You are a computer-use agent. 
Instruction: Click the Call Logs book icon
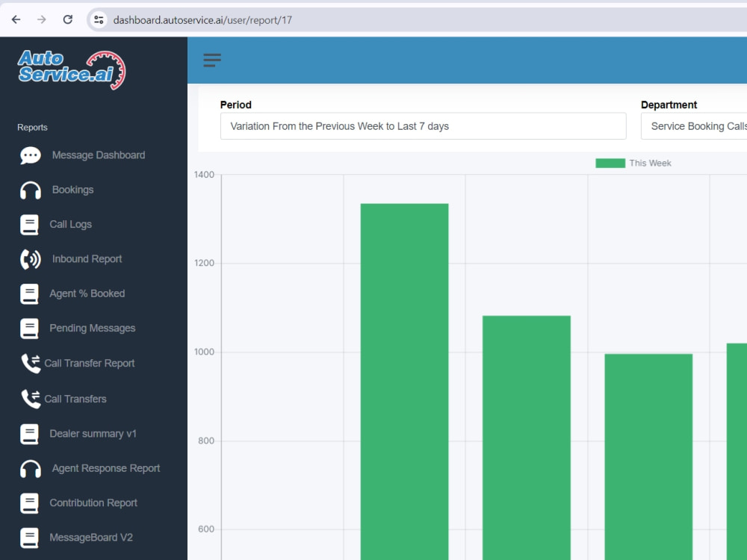coord(30,225)
